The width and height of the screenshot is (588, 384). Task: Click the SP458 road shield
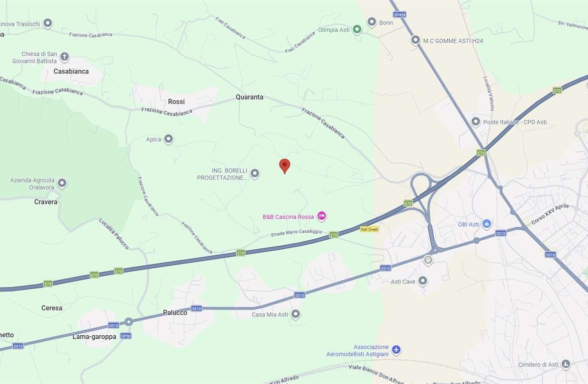point(400,15)
